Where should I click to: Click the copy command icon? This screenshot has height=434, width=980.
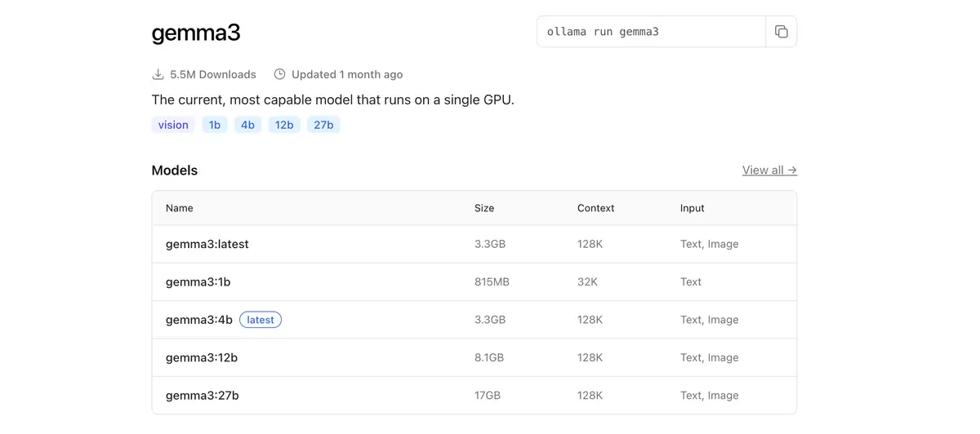pos(781,32)
